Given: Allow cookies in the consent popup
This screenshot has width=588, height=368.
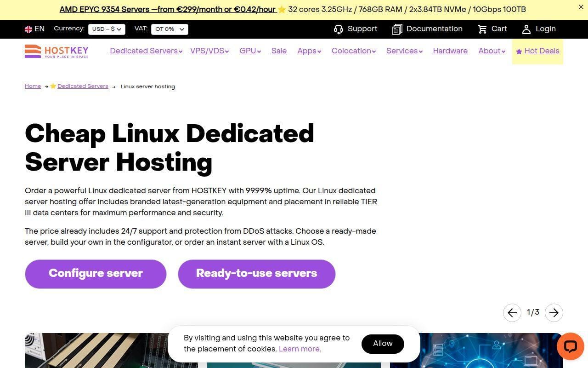Looking at the screenshot, I should coord(383,344).
